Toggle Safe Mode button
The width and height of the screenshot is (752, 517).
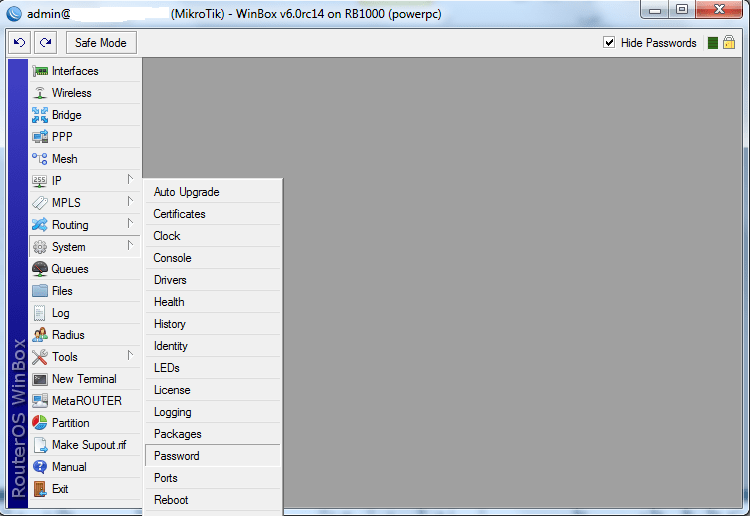[x=101, y=43]
